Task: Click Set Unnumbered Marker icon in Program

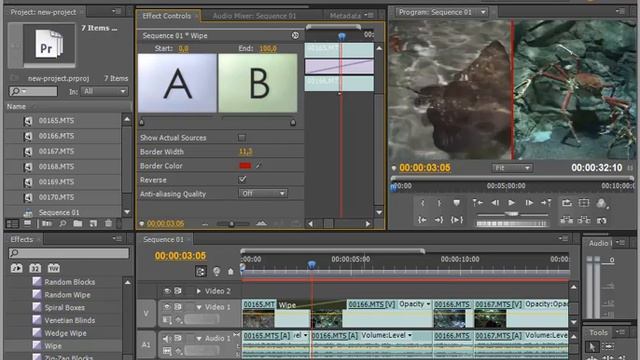Action: pos(456,203)
